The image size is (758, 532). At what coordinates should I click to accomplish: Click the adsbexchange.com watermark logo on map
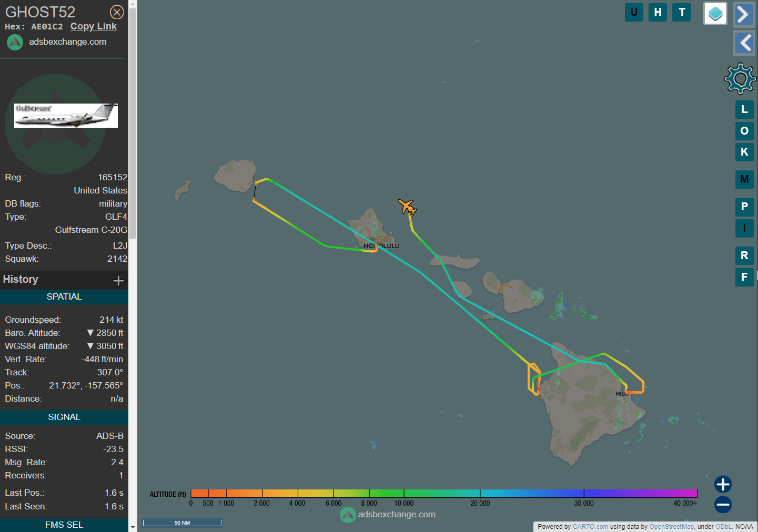coord(388,515)
